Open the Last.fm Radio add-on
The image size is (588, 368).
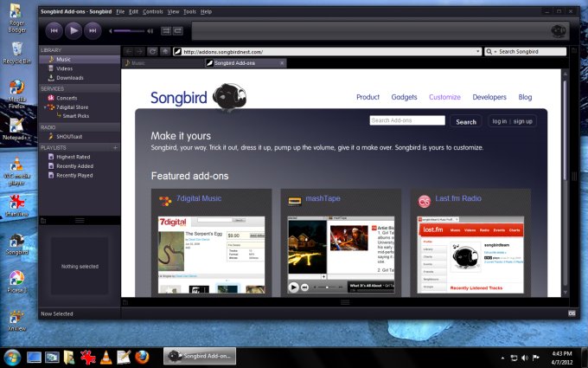[x=458, y=198]
